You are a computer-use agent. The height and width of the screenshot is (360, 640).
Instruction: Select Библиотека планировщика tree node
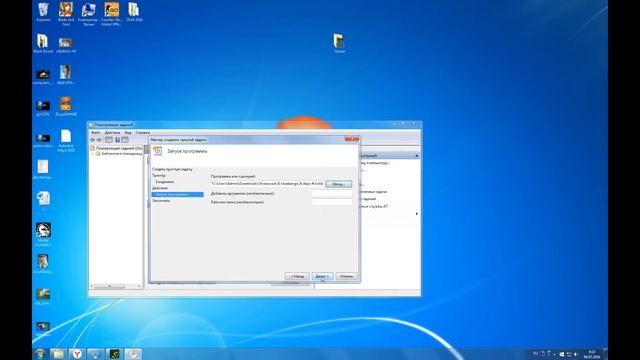pyautogui.click(x=119, y=154)
